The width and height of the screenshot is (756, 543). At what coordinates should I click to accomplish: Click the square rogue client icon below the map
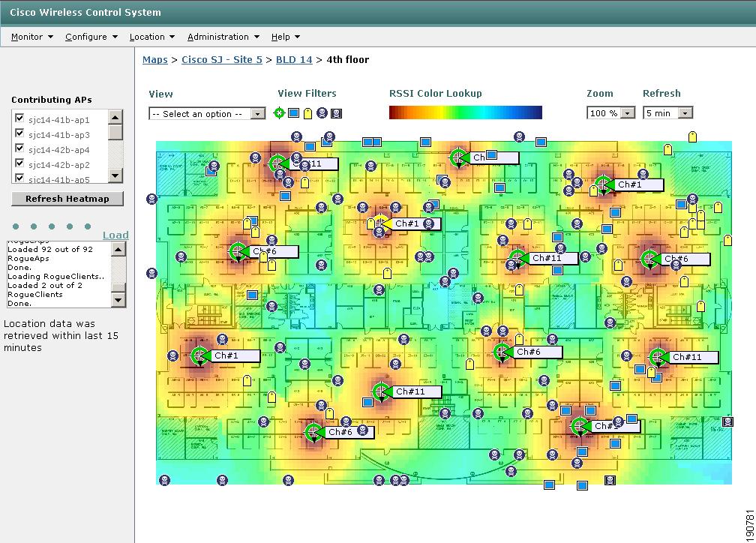(610, 480)
